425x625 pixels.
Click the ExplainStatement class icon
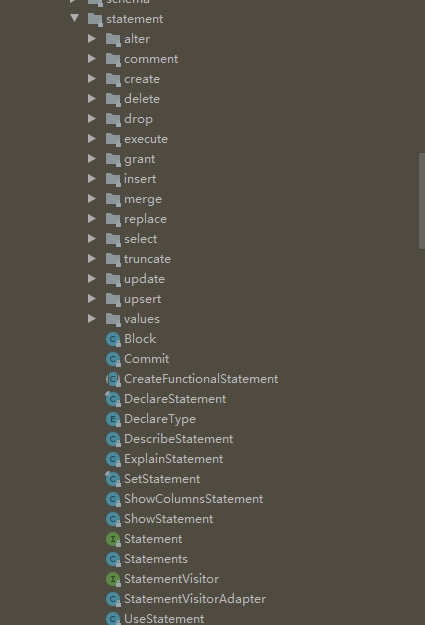point(113,459)
